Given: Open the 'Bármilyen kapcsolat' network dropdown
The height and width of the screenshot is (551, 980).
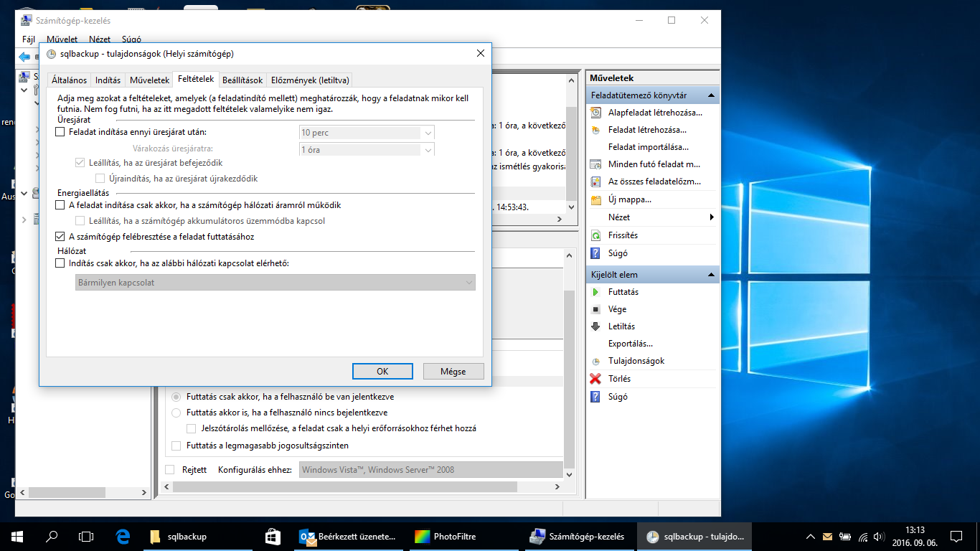Looking at the screenshot, I should [x=468, y=283].
